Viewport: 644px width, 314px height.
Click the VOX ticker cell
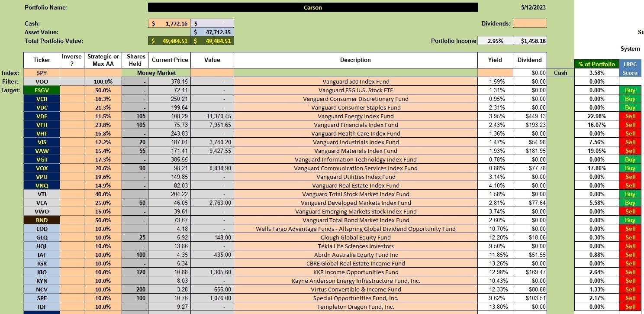point(42,168)
